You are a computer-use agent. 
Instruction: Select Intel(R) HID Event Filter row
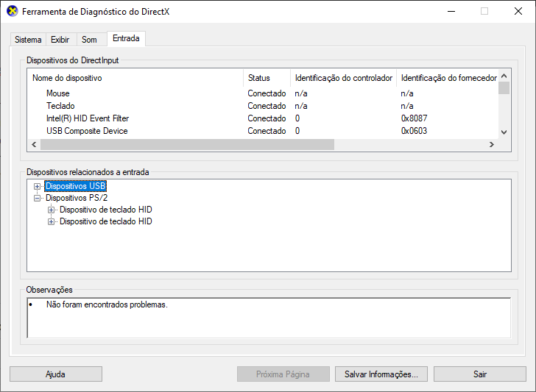[x=263, y=118]
